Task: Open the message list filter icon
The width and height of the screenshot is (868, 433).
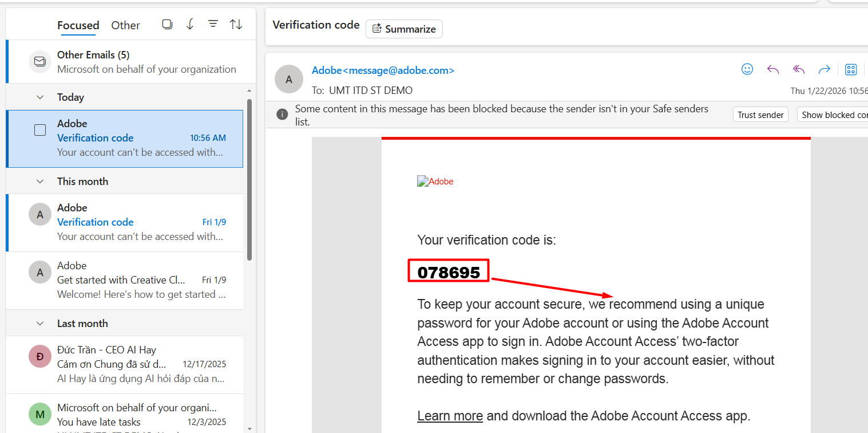Action: [213, 24]
